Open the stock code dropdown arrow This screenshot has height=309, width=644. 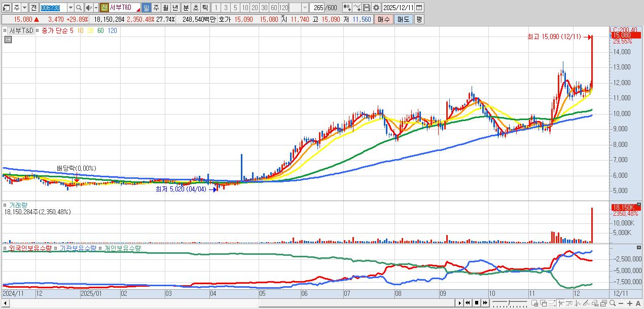(70, 8)
